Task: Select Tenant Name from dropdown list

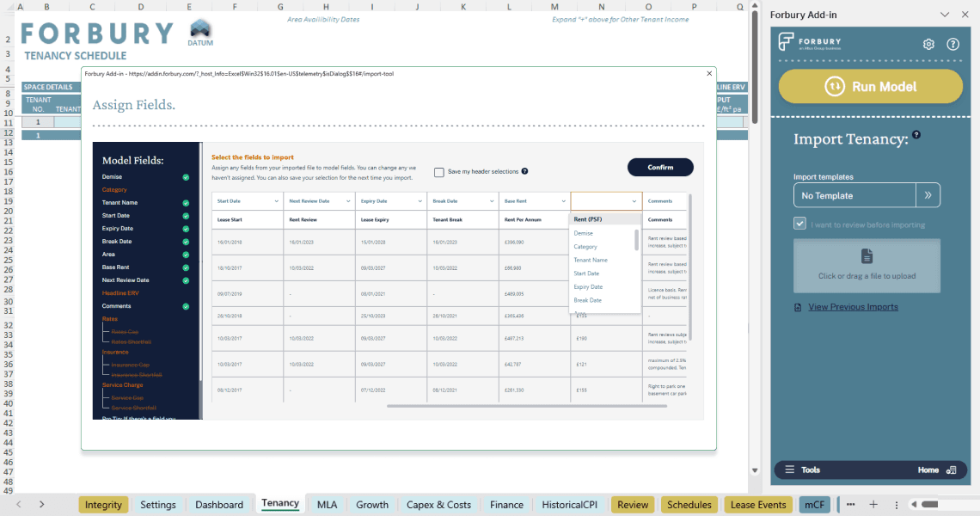Action: click(591, 260)
